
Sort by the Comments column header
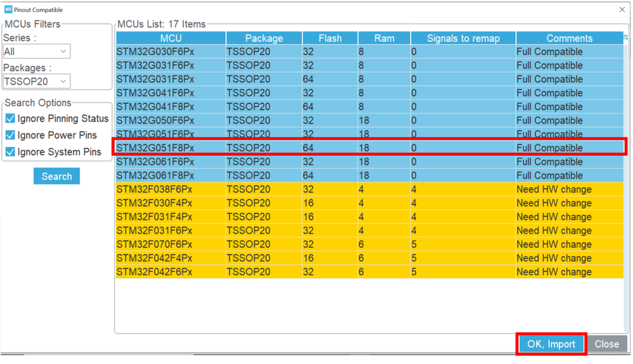point(569,38)
